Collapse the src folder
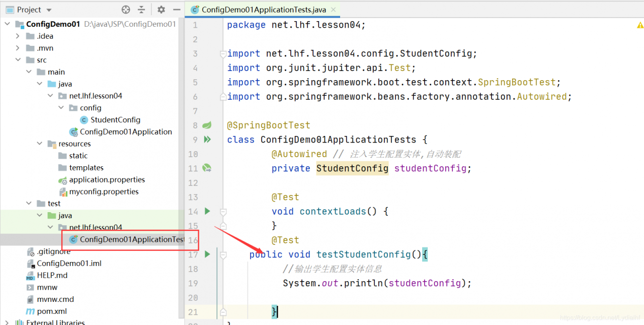The width and height of the screenshot is (644, 325). pos(18,60)
